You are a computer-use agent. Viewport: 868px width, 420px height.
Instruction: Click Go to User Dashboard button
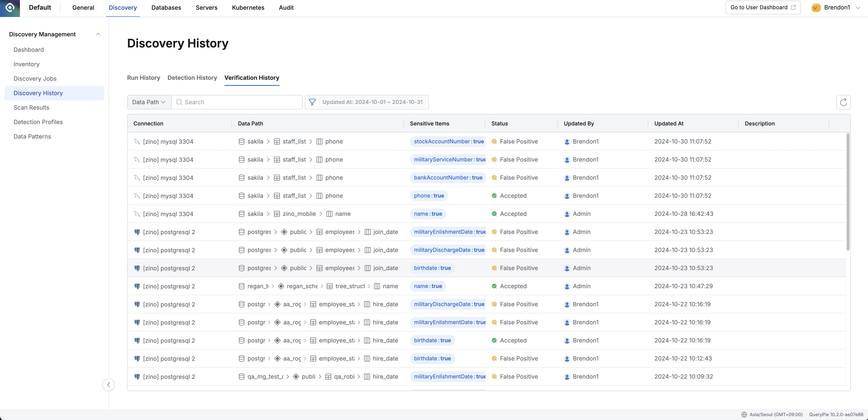(763, 7)
